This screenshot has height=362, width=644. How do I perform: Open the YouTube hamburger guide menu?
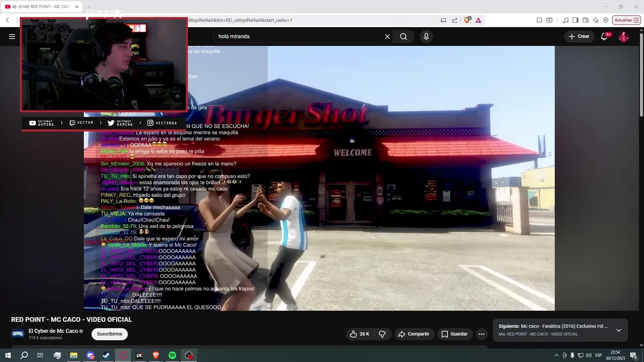tap(12, 36)
